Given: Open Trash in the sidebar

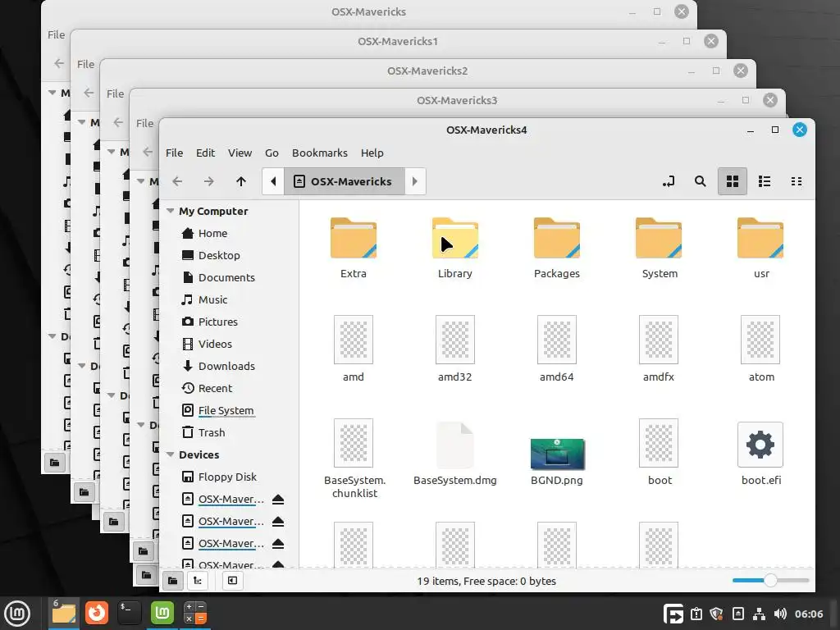Looking at the screenshot, I should tap(211, 433).
